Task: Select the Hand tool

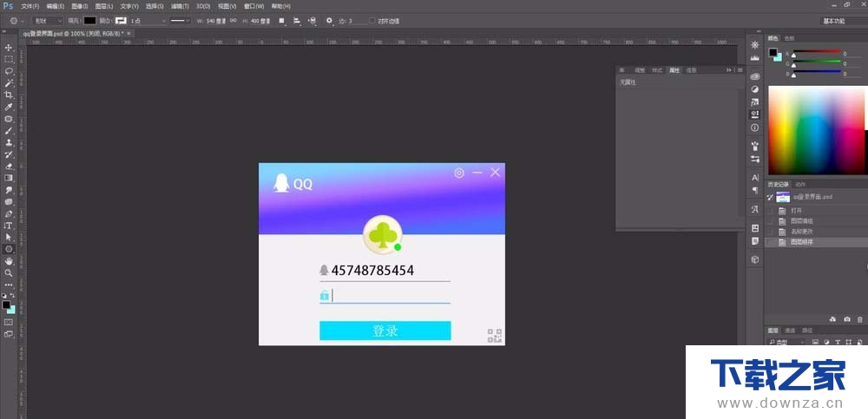Action: 9,261
